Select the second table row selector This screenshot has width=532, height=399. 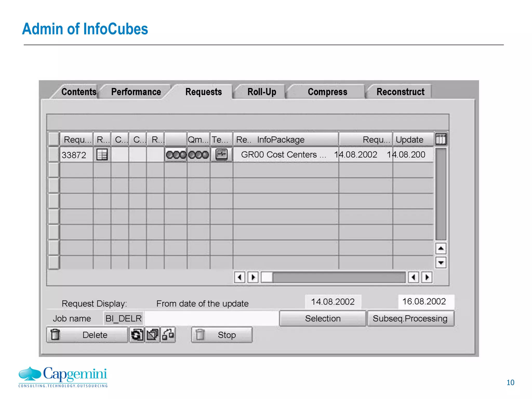pyautogui.click(x=54, y=170)
